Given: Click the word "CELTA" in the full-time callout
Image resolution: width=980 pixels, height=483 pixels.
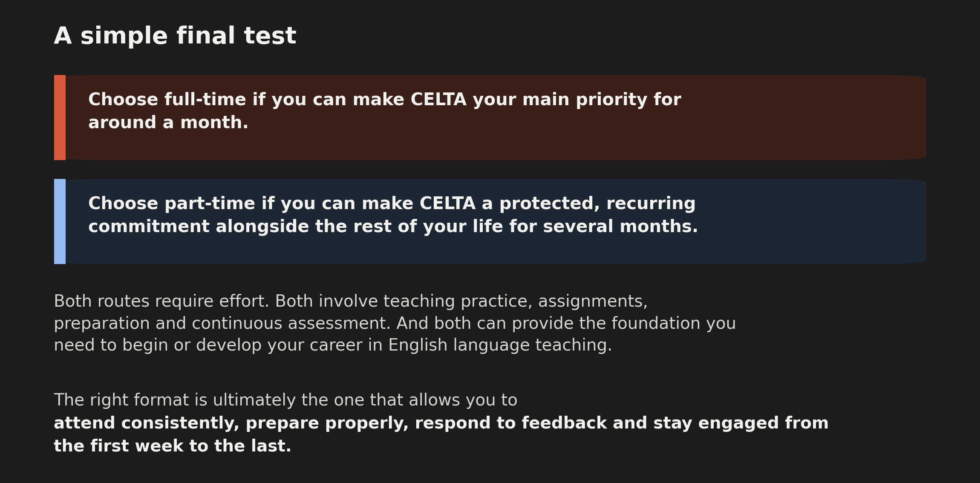Looking at the screenshot, I should click(x=438, y=100).
